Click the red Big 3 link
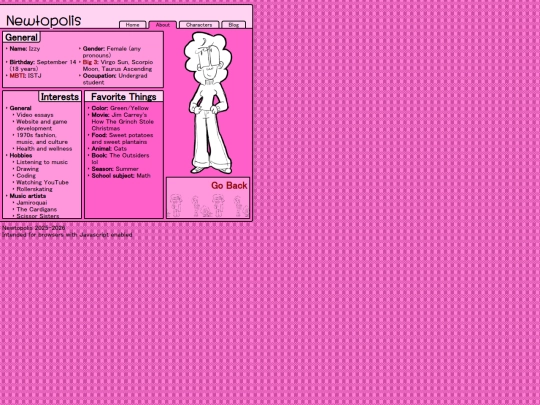Screen dimensions: 540x405 click(90, 62)
